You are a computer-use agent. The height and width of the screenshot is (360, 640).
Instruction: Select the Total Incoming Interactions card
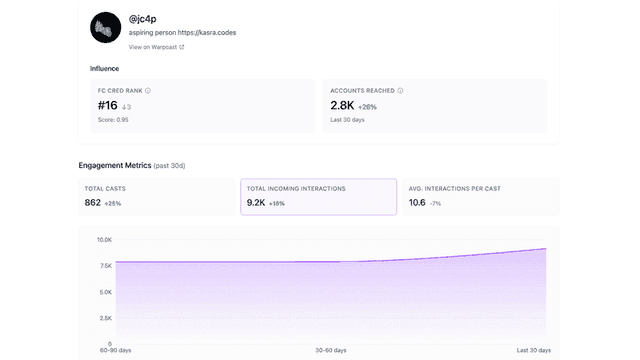pyautogui.click(x=318, y=197)
